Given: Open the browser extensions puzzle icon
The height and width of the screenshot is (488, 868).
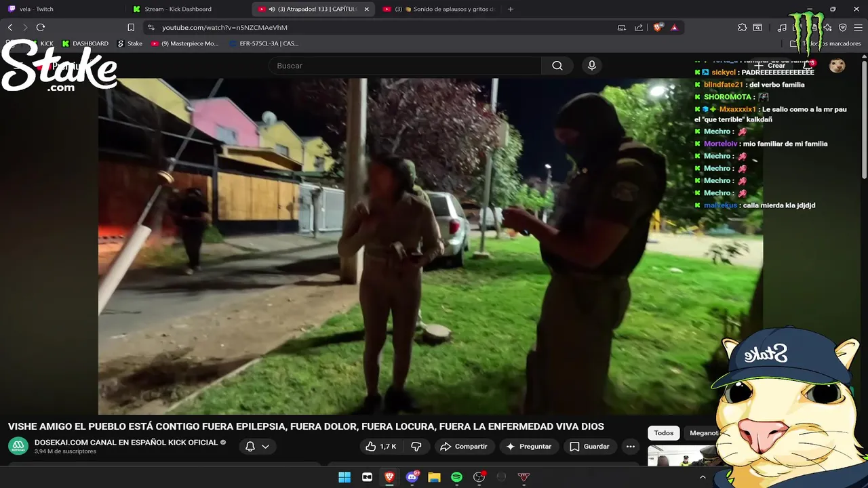Looking at the screenshot, I should [x=742, y=28].
